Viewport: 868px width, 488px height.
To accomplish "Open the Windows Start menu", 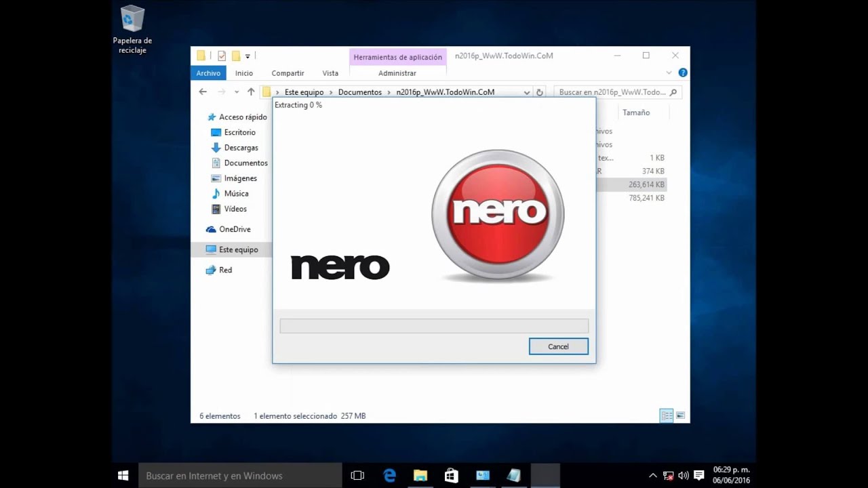I will pyautogui.click(x=123, y=476).
